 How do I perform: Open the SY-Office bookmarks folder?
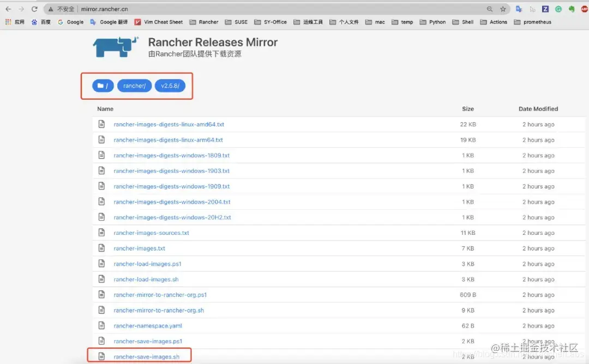[x=271, y=22]
